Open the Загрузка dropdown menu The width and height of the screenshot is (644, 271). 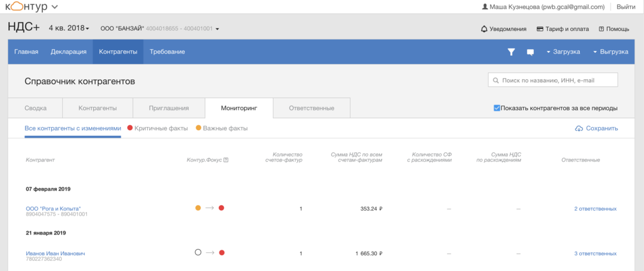point(563,52)
